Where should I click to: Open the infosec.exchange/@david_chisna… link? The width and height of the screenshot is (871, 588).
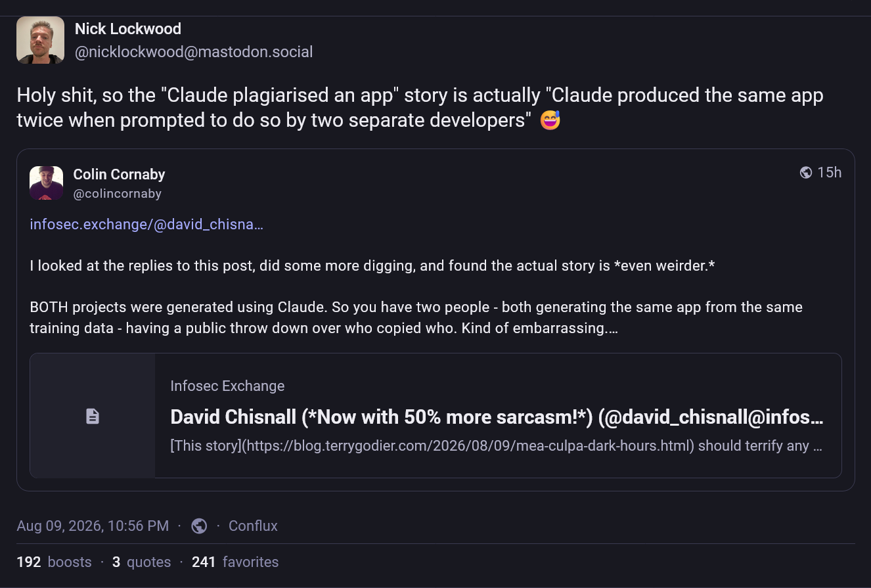point(146,224)
